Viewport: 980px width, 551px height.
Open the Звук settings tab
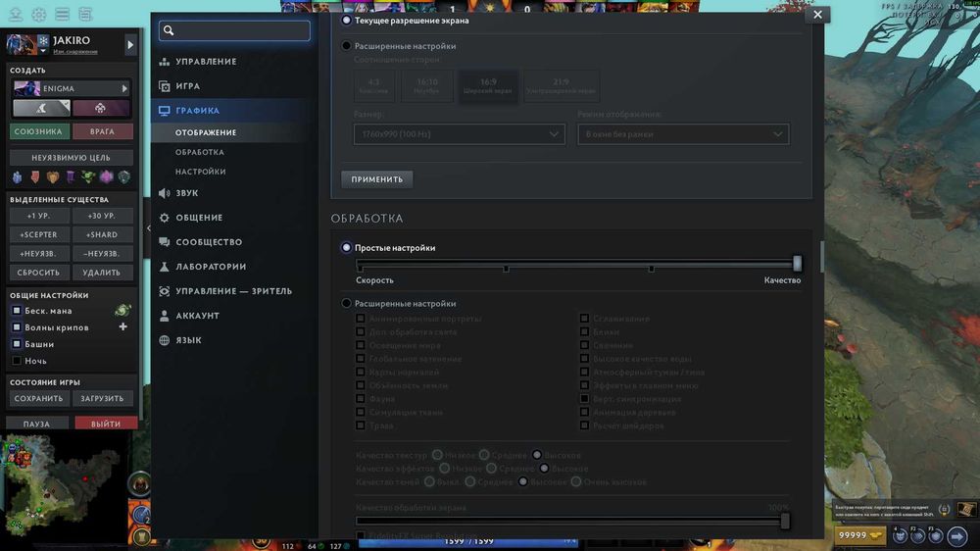186,193
